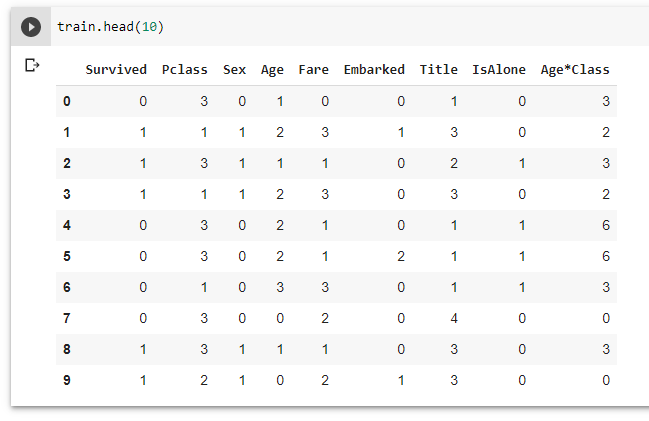This screenshot has width=649, height=421.
Task: Click the Age value in row 6
Action: coord(280,287)
